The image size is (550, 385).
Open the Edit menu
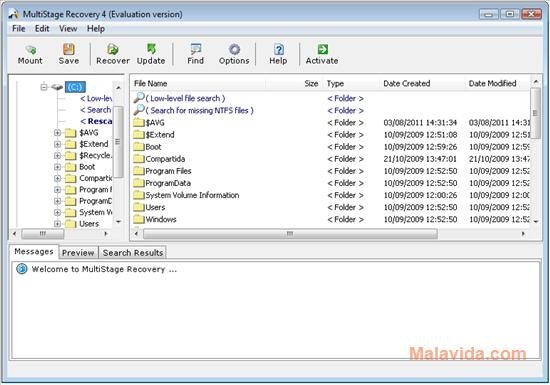click(x=42, y=29)
